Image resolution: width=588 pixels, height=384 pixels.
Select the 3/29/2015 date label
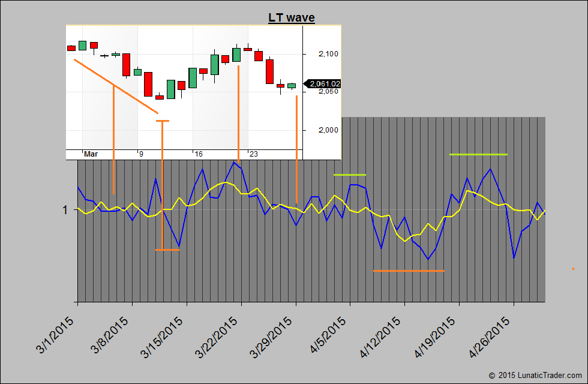point(275,337)
